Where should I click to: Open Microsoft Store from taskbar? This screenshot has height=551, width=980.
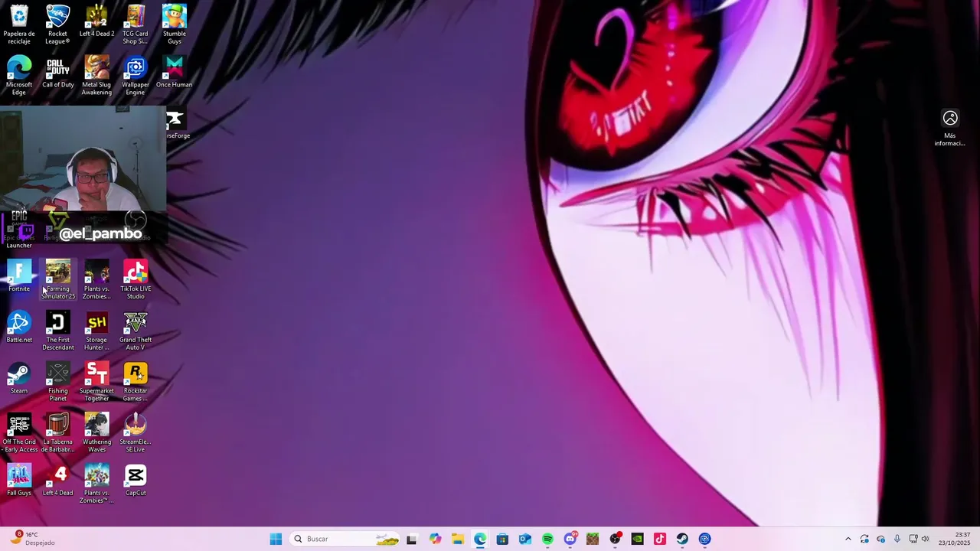502,539
